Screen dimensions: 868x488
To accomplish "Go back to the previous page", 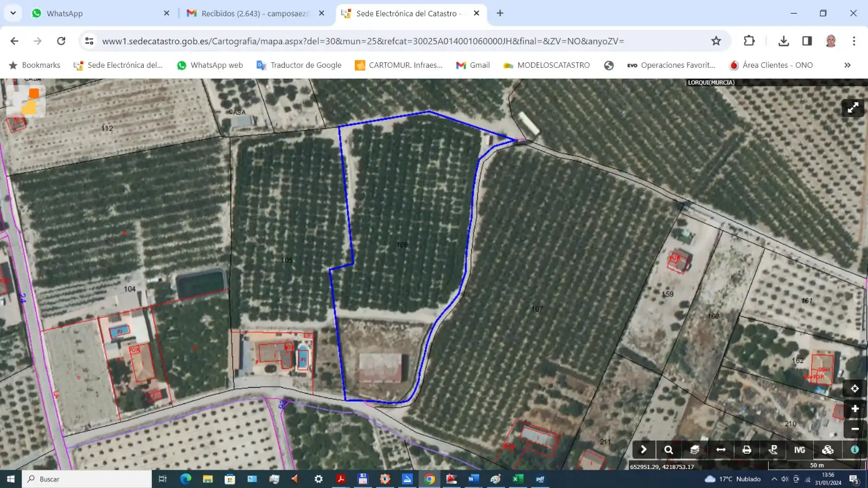I will [x=14, y=41].
